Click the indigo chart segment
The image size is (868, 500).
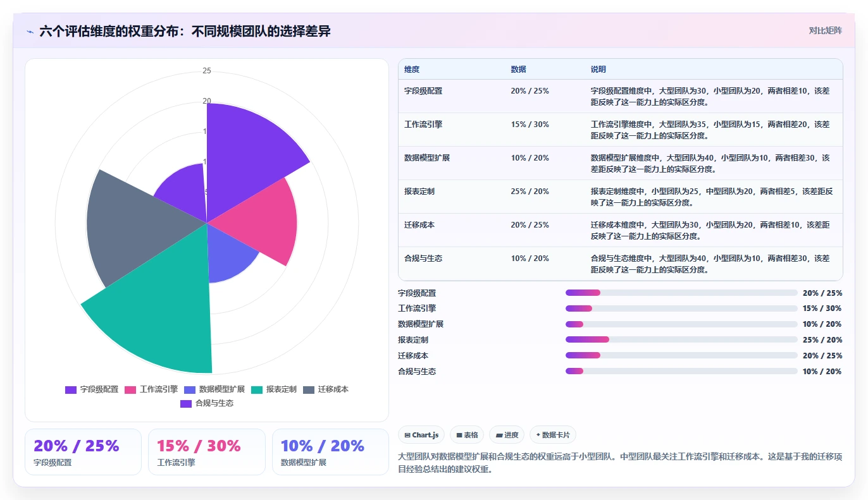pyautogui.click(x=228, y=256)
